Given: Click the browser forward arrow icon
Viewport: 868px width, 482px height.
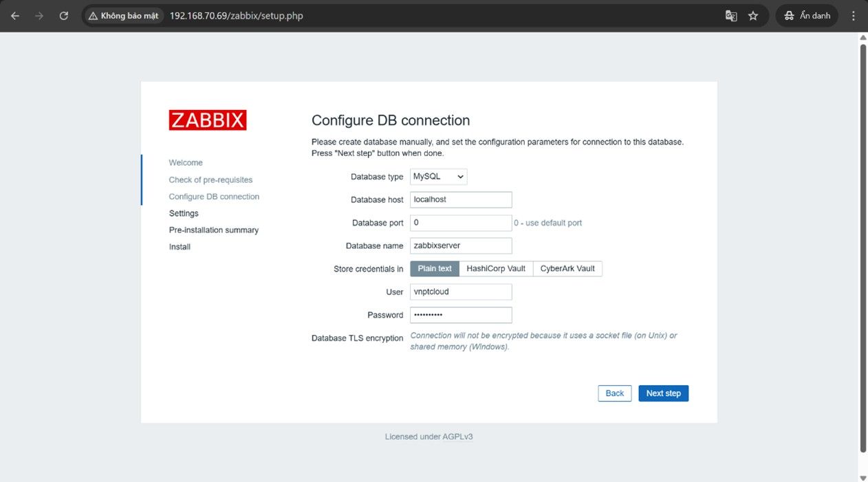Looking at the screenshot, I should pyautogui.click(x=39, y=16).
